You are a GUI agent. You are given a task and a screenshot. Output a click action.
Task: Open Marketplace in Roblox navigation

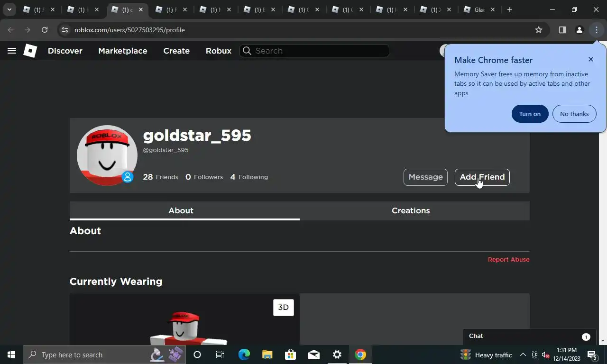click(x=123, y=51)
